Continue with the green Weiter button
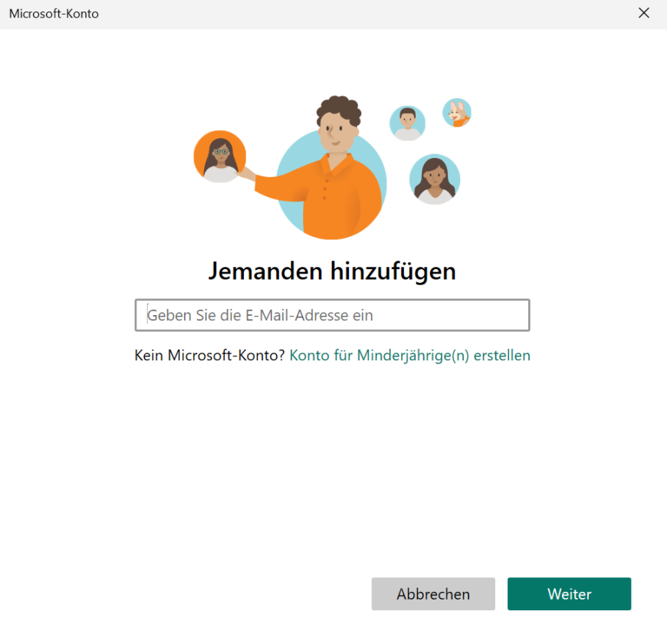667x644 pixels. click(569, 594)
